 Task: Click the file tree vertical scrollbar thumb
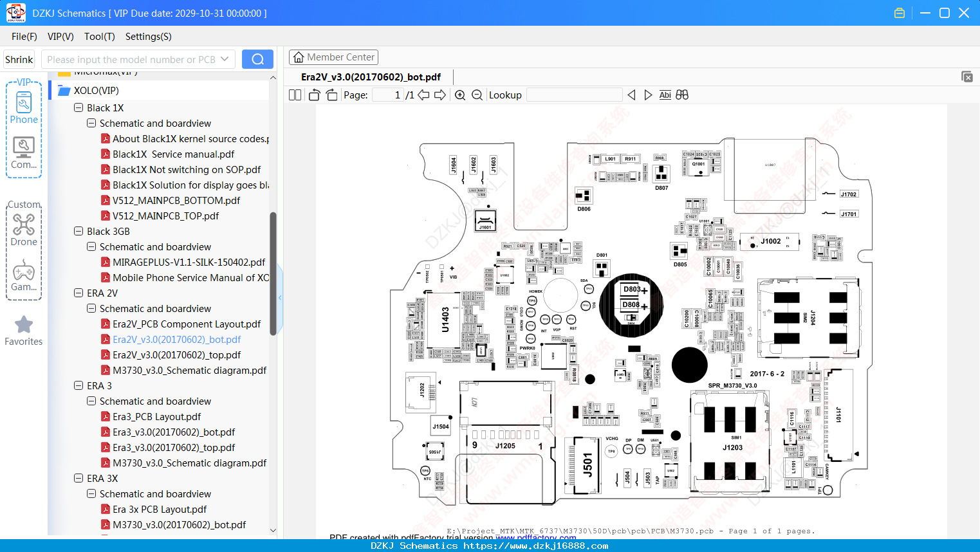point(273,273)
